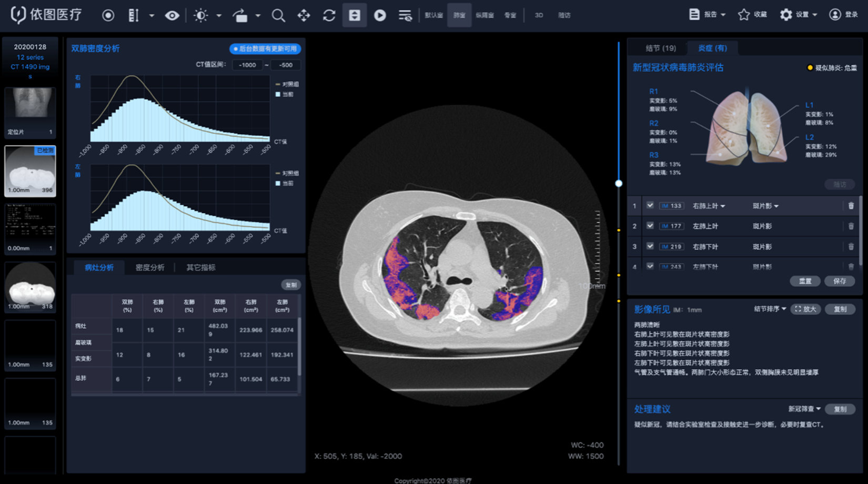The width and height of the screenshot is (868, 484).
Task: Delete row 2 左肺上叶 with trash icon
Action: click(851, 226)
